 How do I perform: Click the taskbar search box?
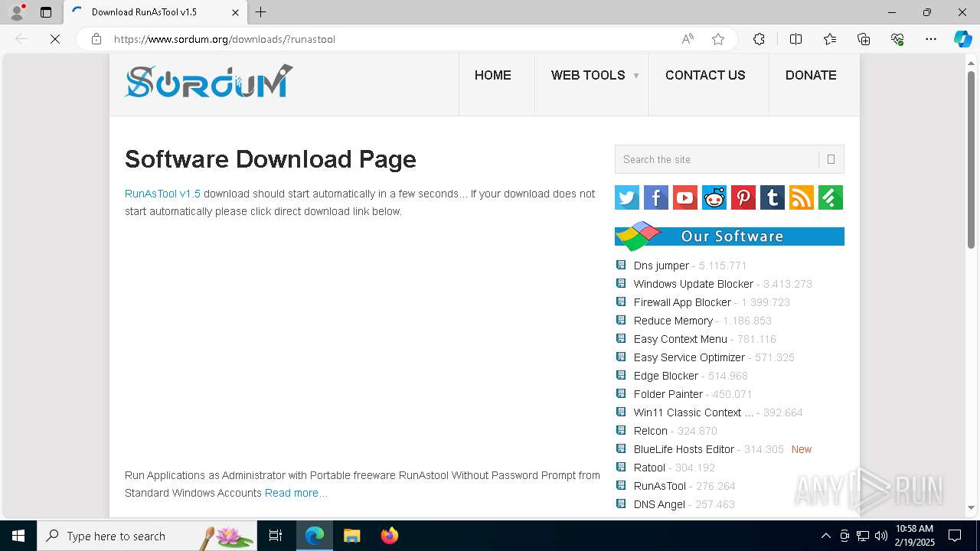[146, 536]
